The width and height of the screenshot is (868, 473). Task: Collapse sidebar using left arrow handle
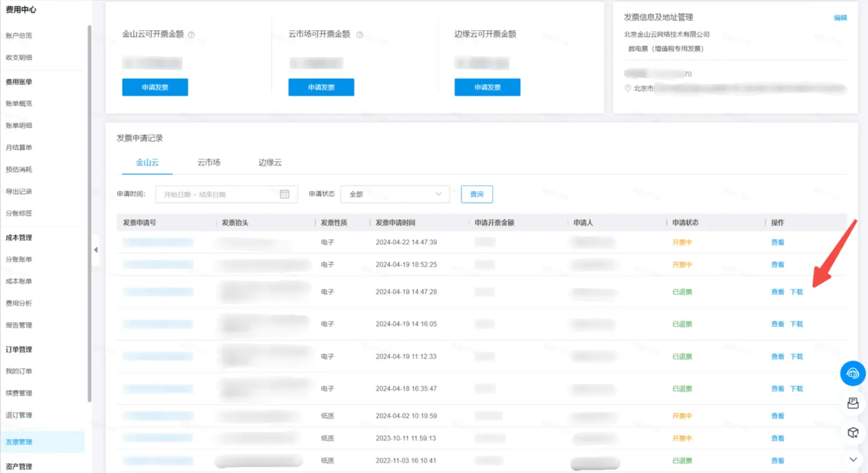click(x=96, y=250)
